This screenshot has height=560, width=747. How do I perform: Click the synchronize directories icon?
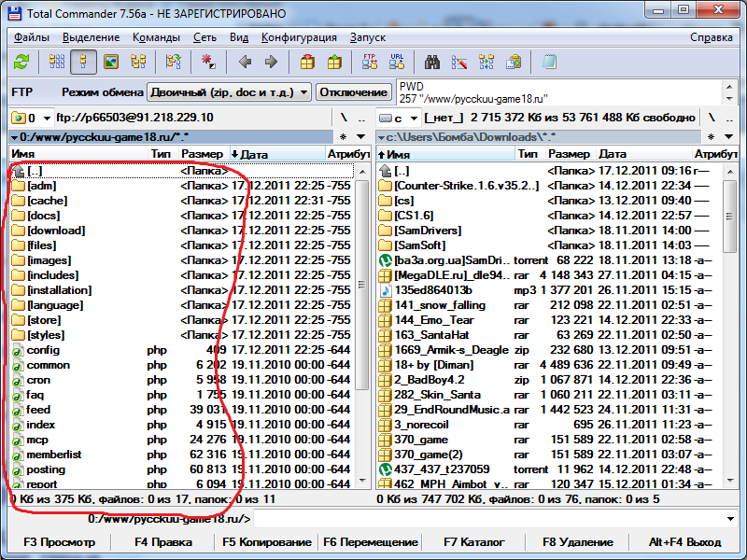point(486,62)
